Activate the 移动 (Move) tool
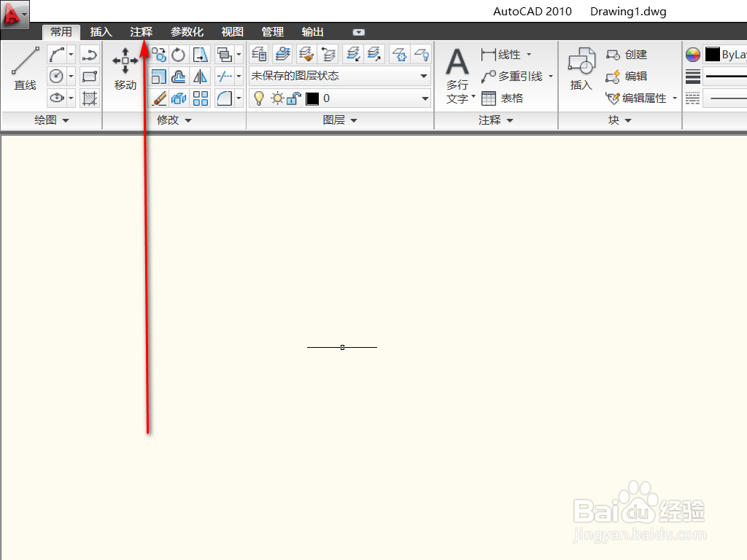The width and height of the screenshot is (747, 560). [x=125, y=68]
